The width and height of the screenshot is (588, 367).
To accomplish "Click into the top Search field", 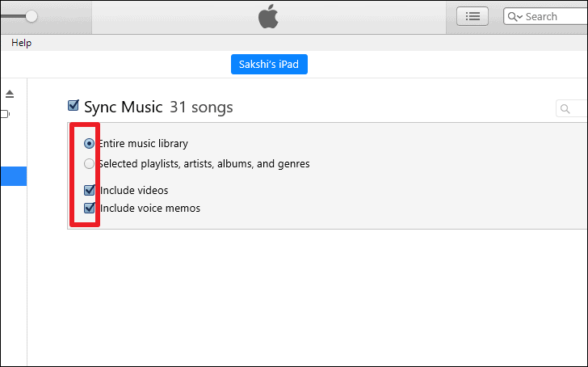I will (x=546, y=16).
